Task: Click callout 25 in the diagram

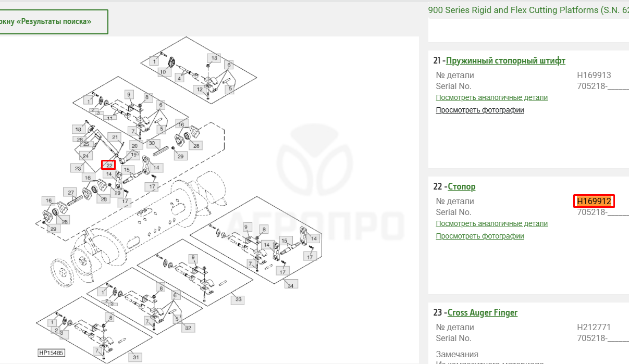Action: pyautogui.click(x=87, y=145)
